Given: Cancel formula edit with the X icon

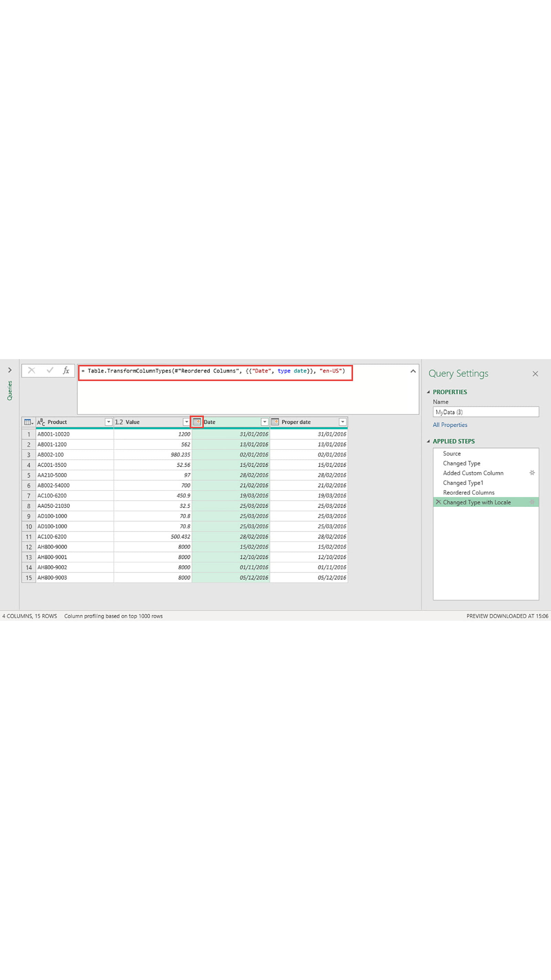Looking at the screenshot, I should (32, 370).
